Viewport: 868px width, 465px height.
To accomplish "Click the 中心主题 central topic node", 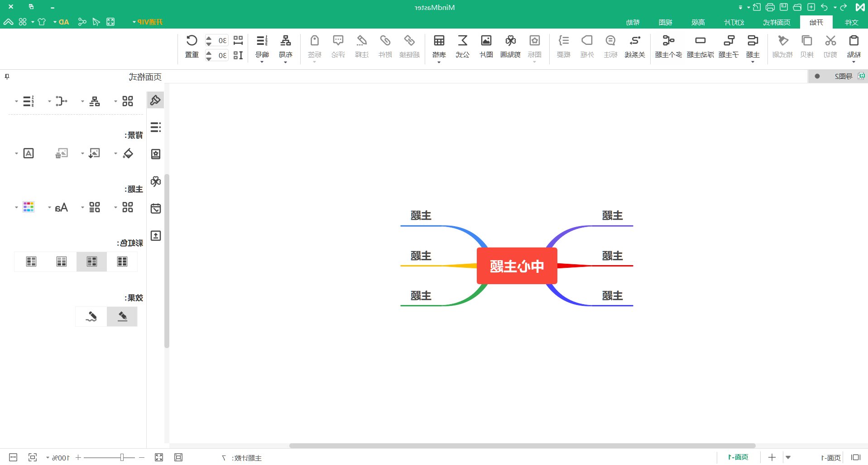I will [517, 266].
